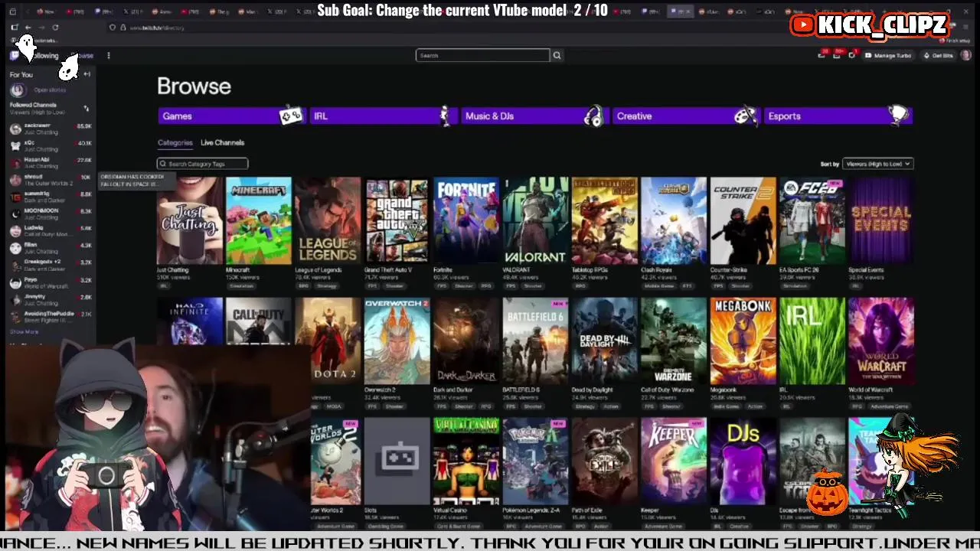This screenshot has width=980, height=551.
Task: Select zackrawrr in followed channels
Action: tap(51, 129)
